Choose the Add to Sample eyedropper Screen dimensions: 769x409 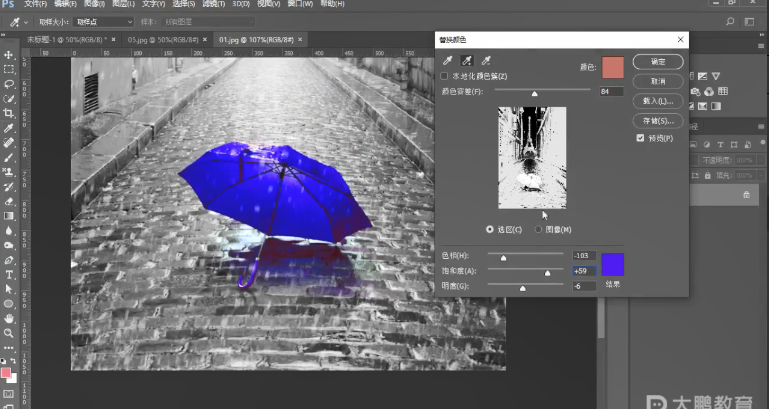coord(467,62)
